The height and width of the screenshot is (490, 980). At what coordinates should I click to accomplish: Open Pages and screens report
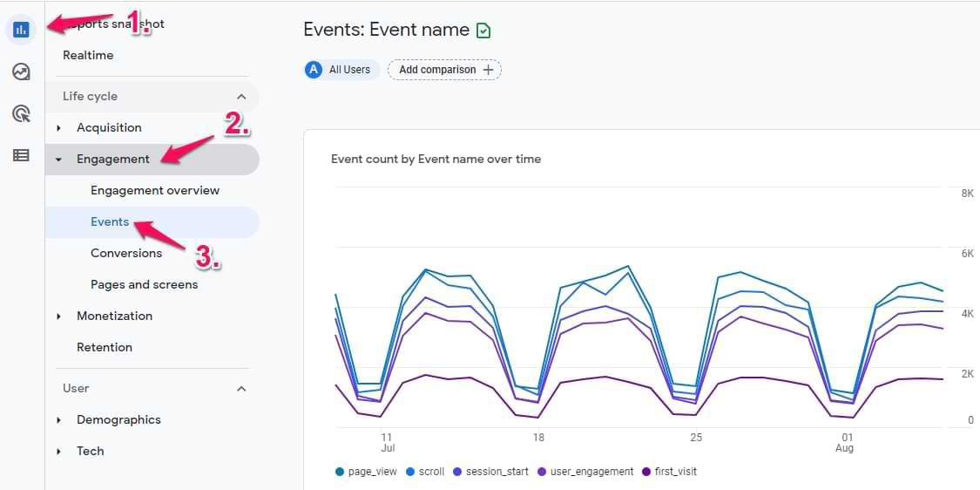(x=144, y=284)
